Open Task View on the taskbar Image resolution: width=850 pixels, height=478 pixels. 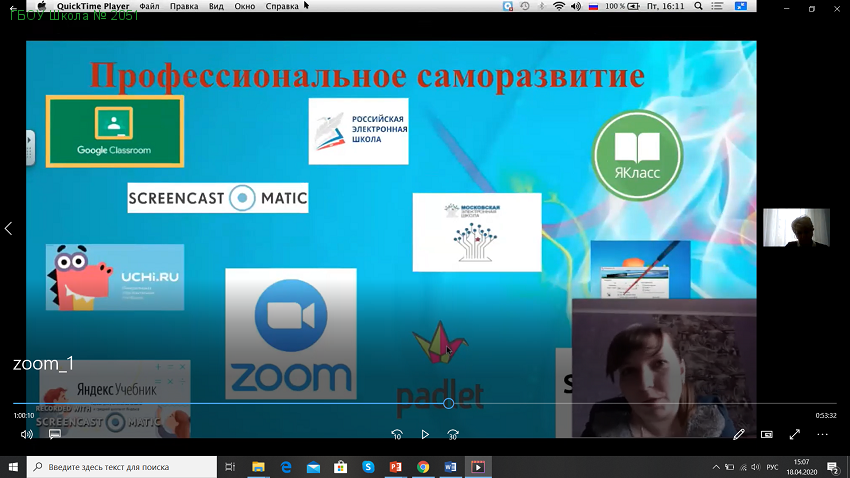[x=230, y=467]
